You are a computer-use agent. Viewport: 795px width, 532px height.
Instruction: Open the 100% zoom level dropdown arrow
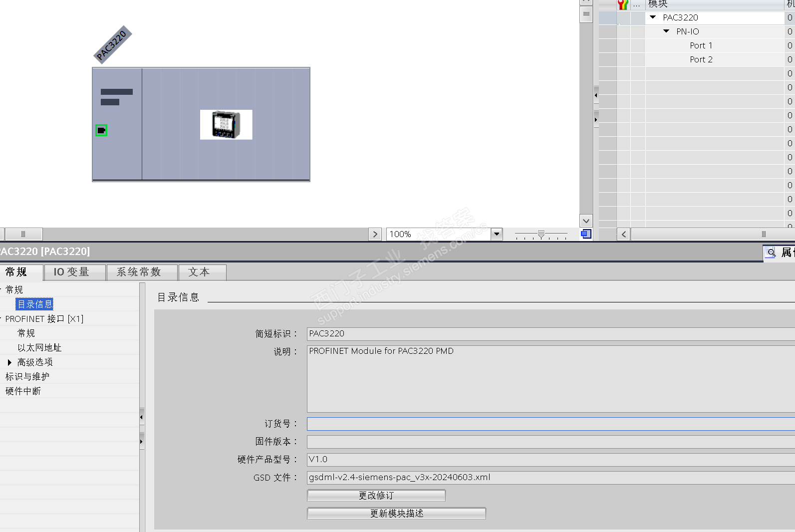click(497, 234)
